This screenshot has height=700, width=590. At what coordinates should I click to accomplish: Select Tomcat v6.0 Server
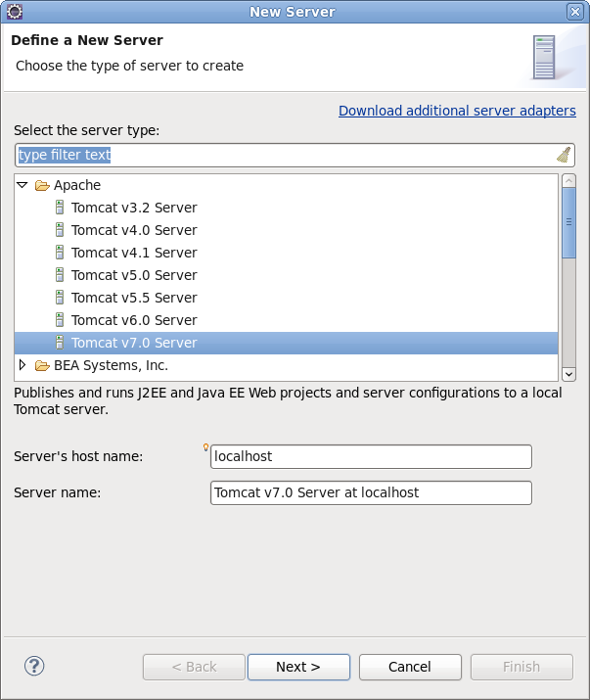pyautogui.click(x=134, y=320)
